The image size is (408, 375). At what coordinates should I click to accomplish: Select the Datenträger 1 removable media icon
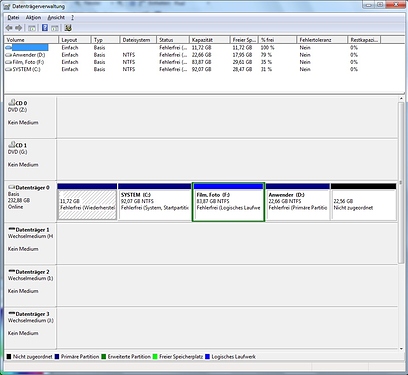pyautogui.click(x=12, y=229)
